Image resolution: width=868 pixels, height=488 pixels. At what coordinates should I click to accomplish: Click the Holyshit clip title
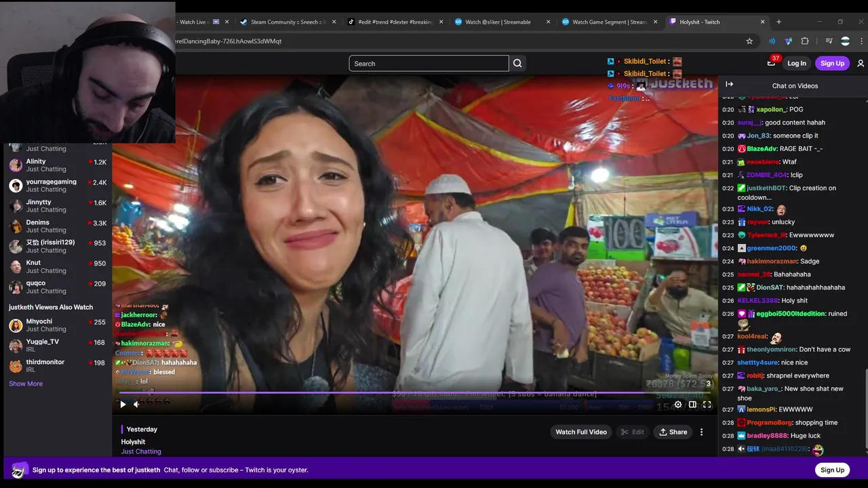click(x=133, y=442)
